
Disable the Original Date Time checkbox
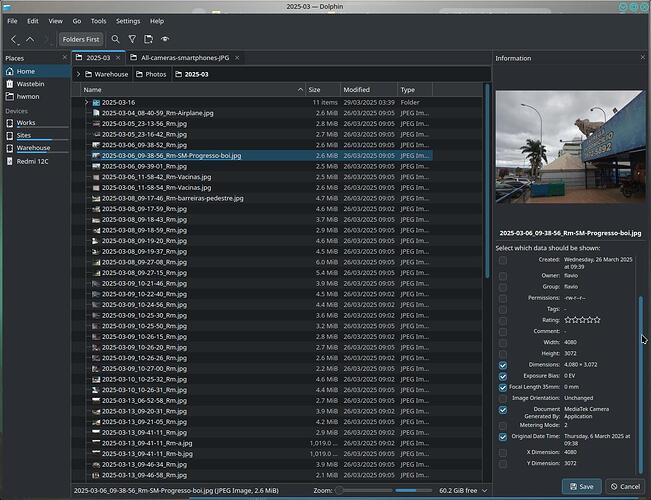click(503, 436)
